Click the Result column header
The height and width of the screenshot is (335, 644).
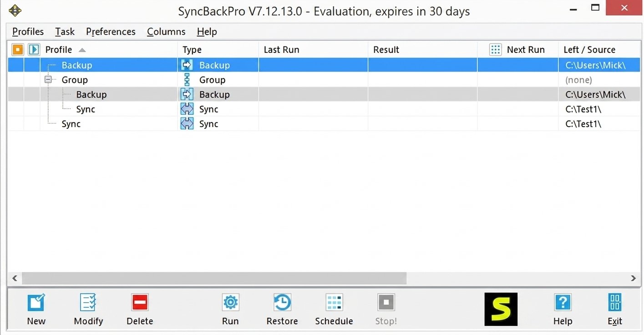(422, 50)
